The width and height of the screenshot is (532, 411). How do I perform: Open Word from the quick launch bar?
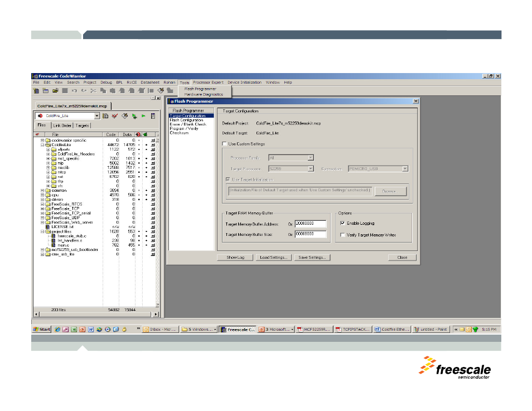point(90,329)
